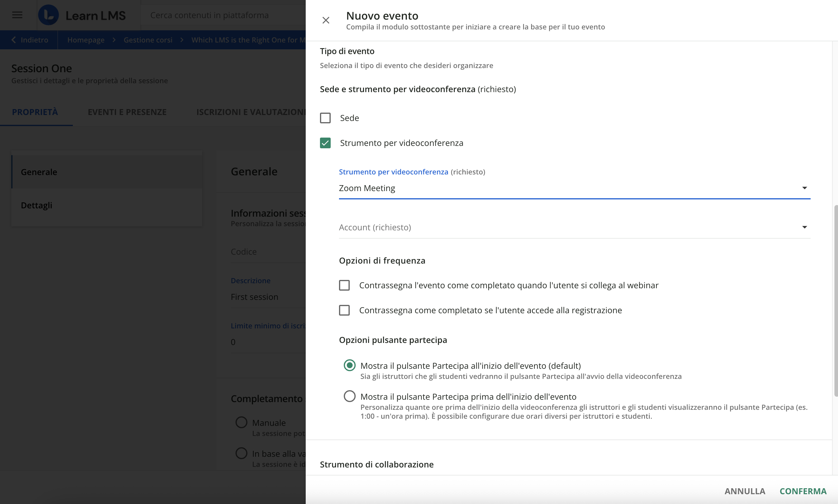Click the Limite minimo di iscrizioni field

(268, 342)
